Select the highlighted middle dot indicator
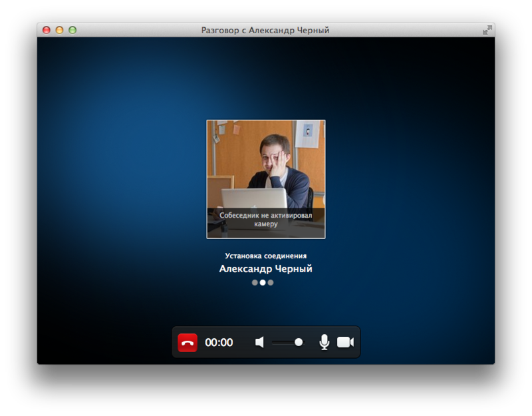532x416 pixels. click(264, 282)
